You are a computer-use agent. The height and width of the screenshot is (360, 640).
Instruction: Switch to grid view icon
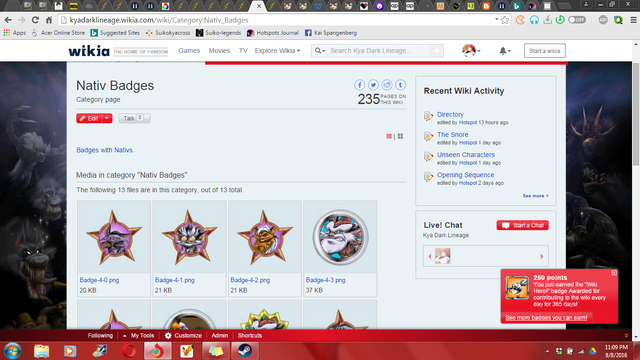click(x=400, y=136)
